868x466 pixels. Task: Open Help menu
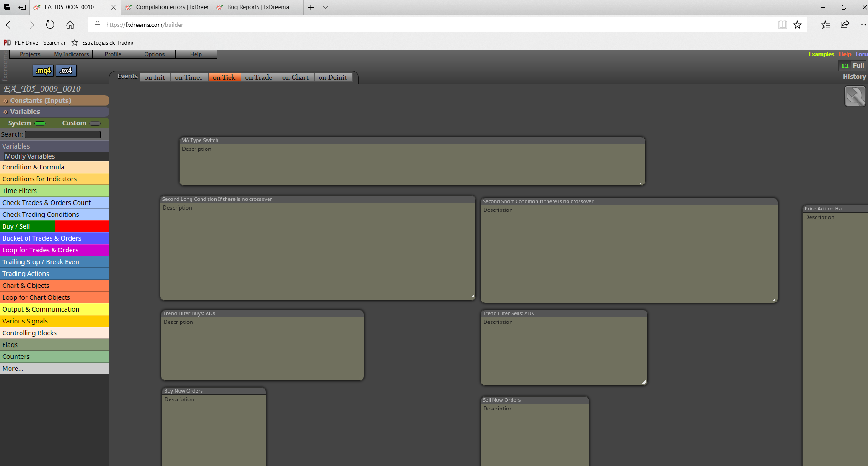[196, 54]
